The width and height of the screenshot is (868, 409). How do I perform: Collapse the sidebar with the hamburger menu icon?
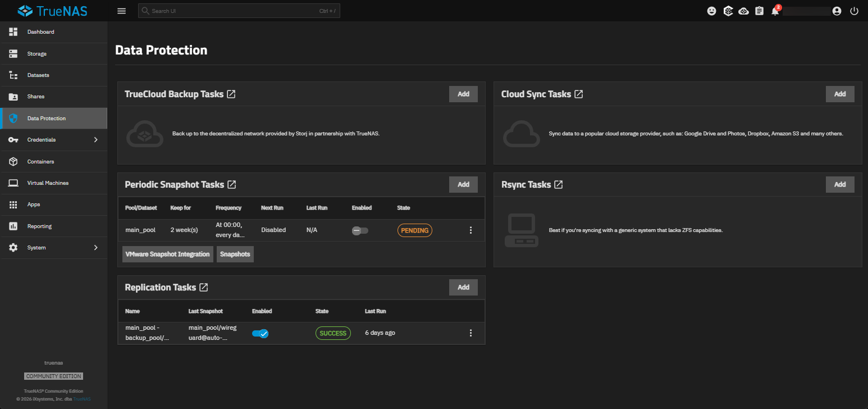(121, 11)
